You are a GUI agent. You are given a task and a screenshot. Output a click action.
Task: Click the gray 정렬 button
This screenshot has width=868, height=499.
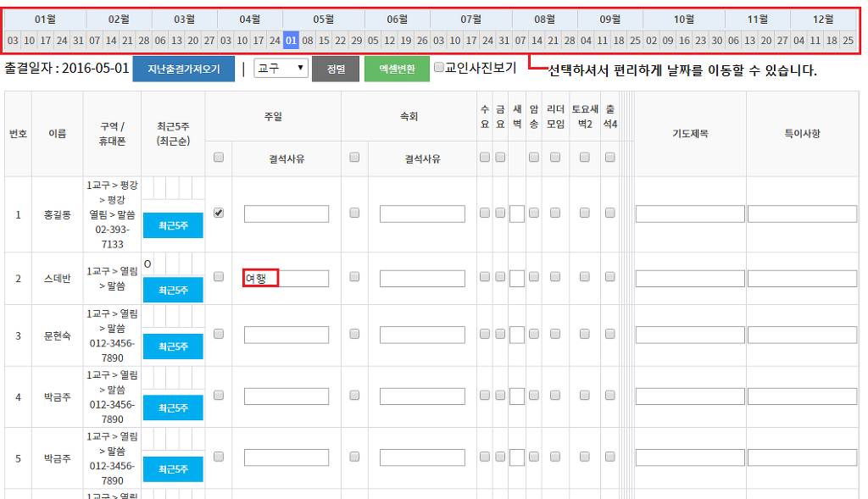[x=336, y=69]
